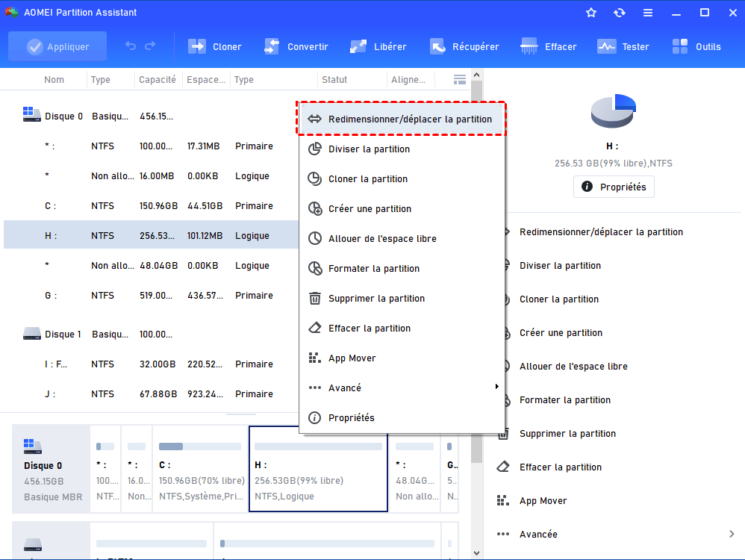Click the favorites star icon
This screenshot has height=560, width=745.
pos(591,13)
